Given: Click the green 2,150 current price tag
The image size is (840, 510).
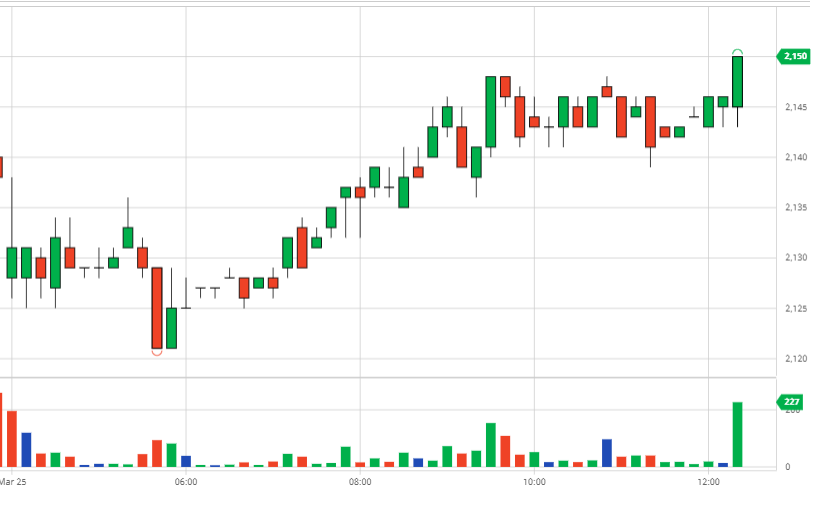Looking at the screenshot, I should (794, 56).
